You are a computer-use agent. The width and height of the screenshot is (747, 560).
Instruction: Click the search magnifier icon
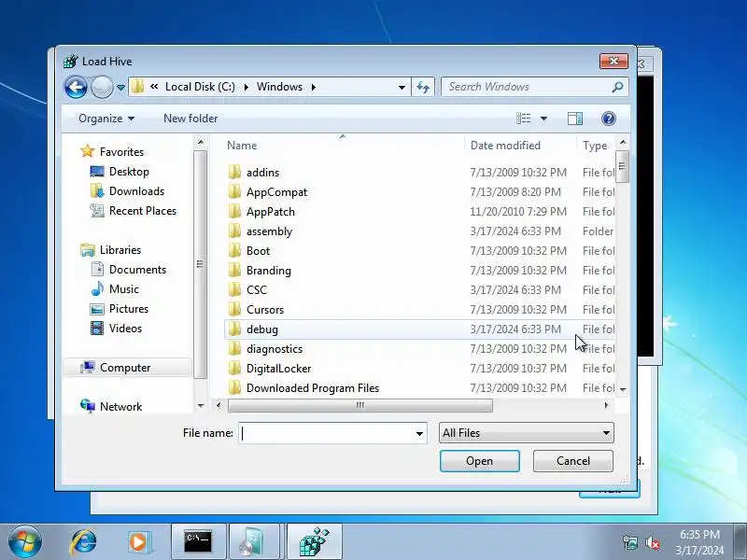coord(617,87)
